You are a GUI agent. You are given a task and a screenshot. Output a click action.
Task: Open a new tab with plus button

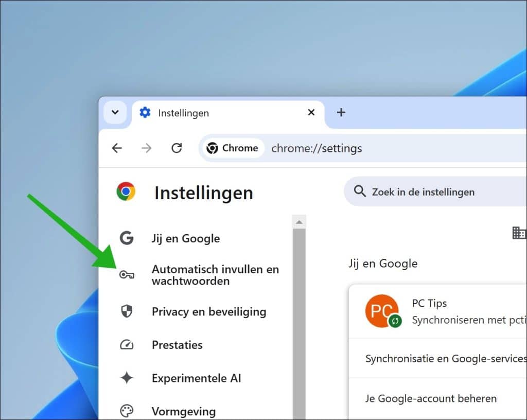(x=341, y=112)
